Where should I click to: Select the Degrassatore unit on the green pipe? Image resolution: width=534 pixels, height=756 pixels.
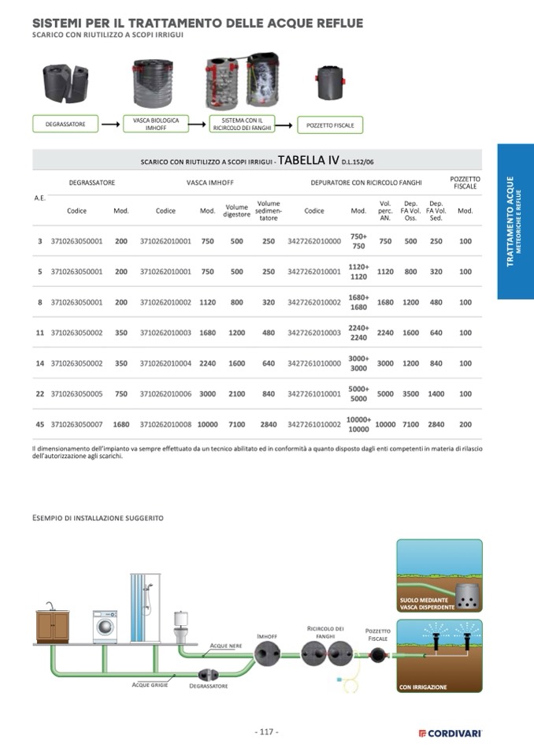tap(208, 674)
